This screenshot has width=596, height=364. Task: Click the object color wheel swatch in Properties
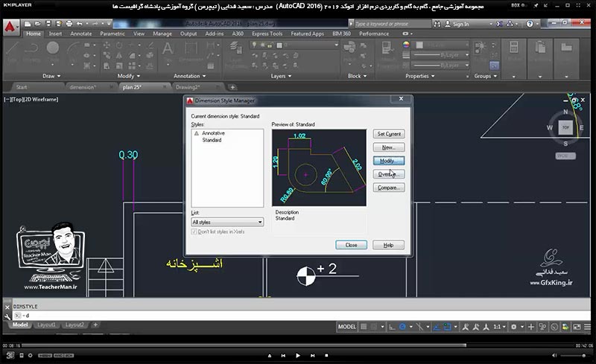tap(406, 45)
